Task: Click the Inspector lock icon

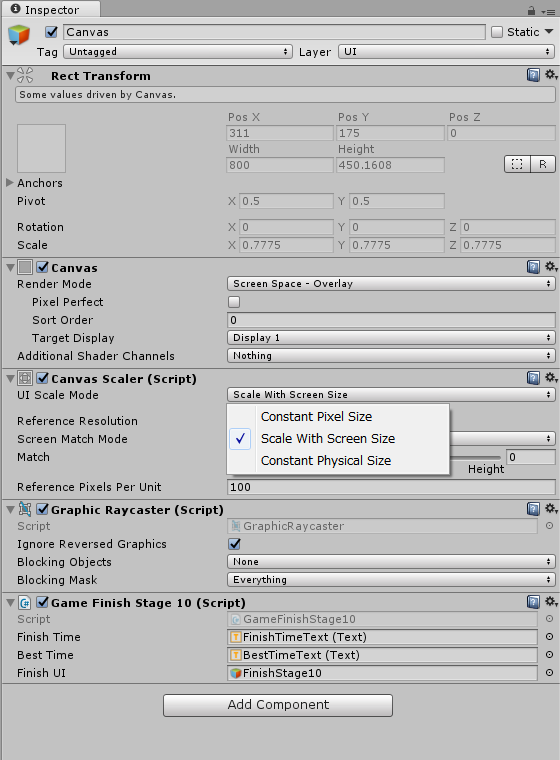Action: [x=531, y=11]
